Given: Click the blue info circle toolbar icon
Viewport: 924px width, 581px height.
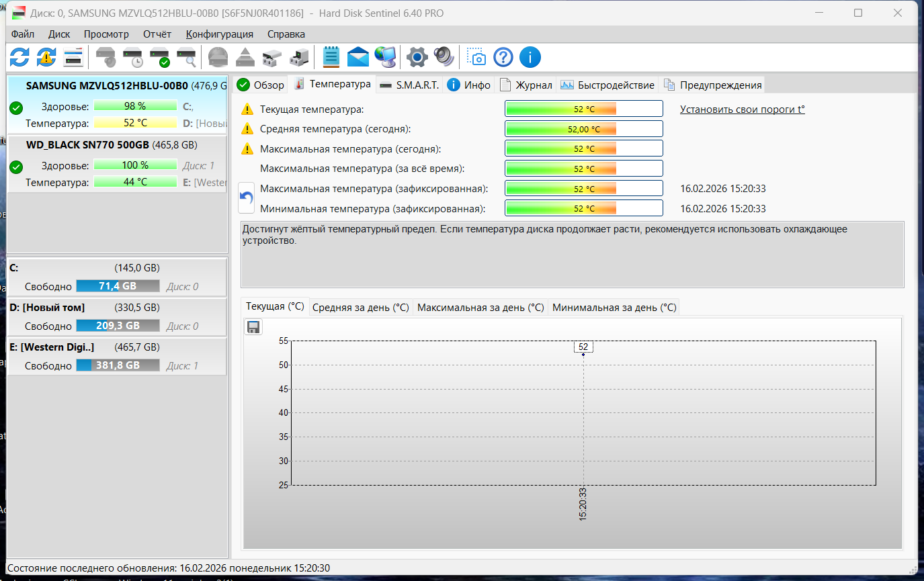Looking at the screenshot, I should point(530,57).
